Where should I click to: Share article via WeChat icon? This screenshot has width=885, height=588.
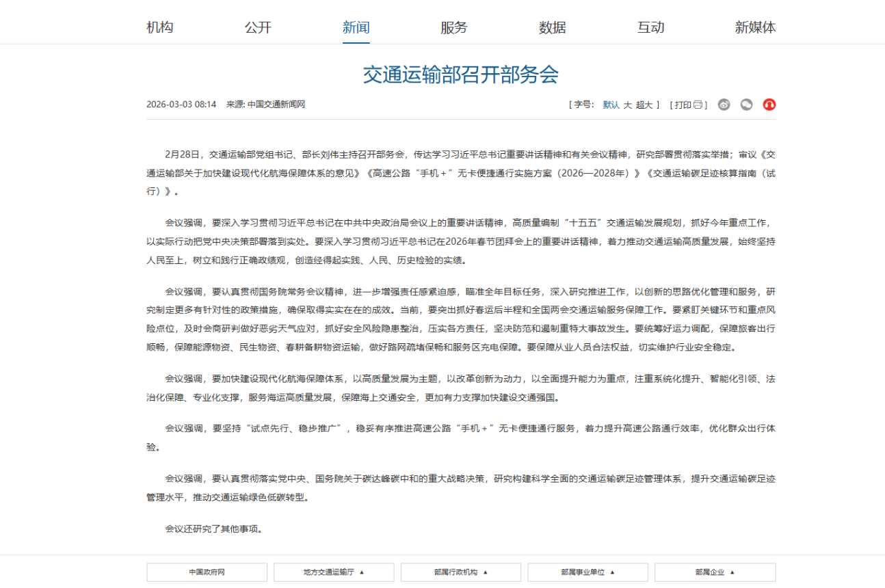(x=747, y=105)
